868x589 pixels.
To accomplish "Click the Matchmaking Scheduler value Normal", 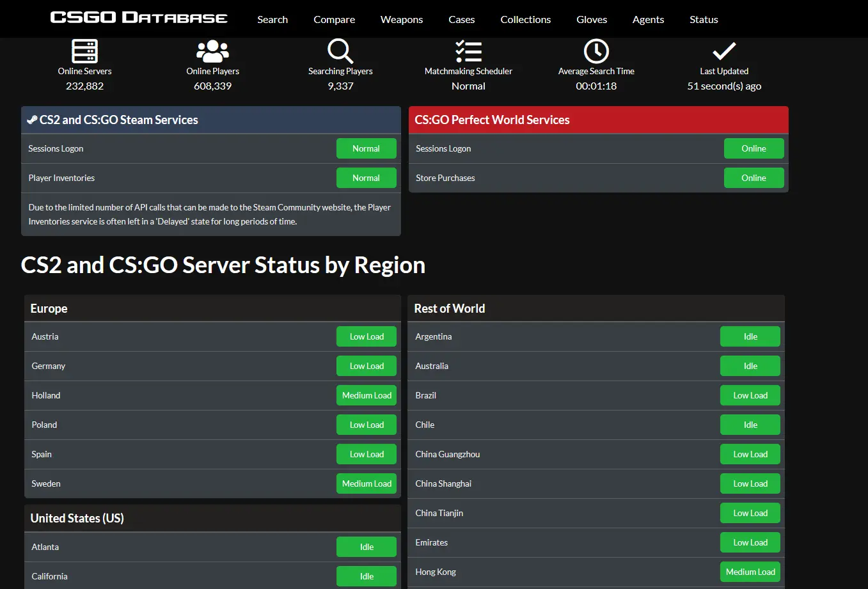I will [x=468, y=86].
